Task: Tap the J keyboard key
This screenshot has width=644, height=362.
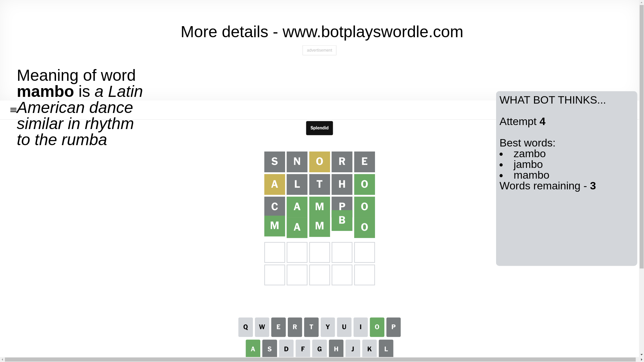Action: [353, 349]
